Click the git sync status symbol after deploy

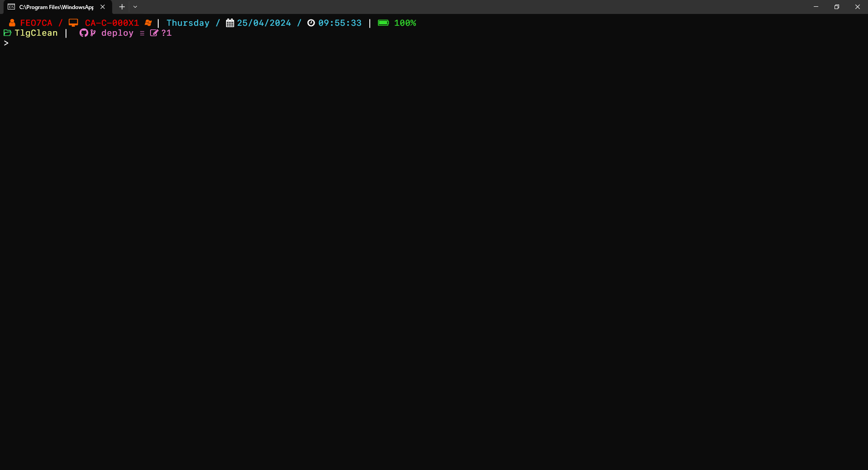pyautogui.click(x=142, y=33)
